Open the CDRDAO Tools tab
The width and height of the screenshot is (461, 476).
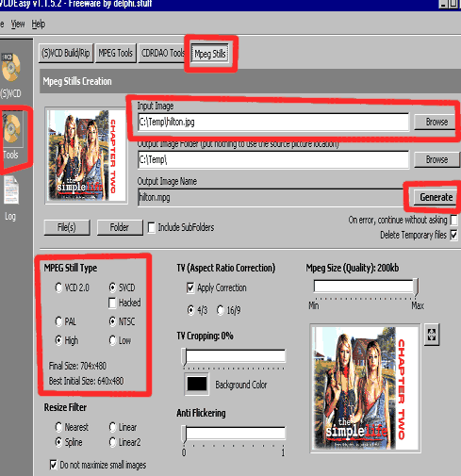161,53
